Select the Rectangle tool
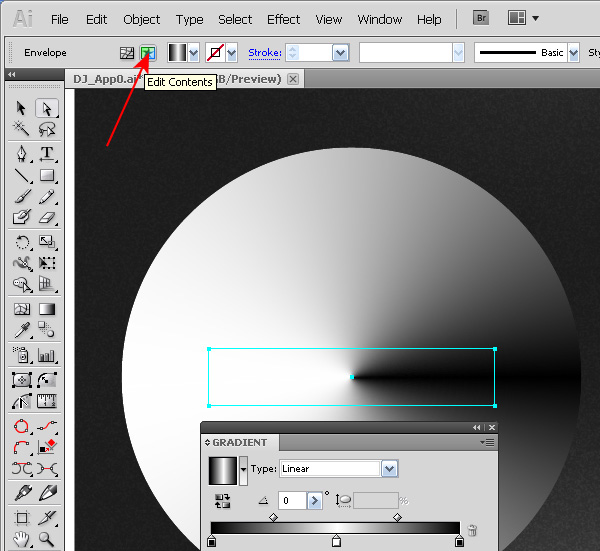600x551 pixels. point(47,176)
